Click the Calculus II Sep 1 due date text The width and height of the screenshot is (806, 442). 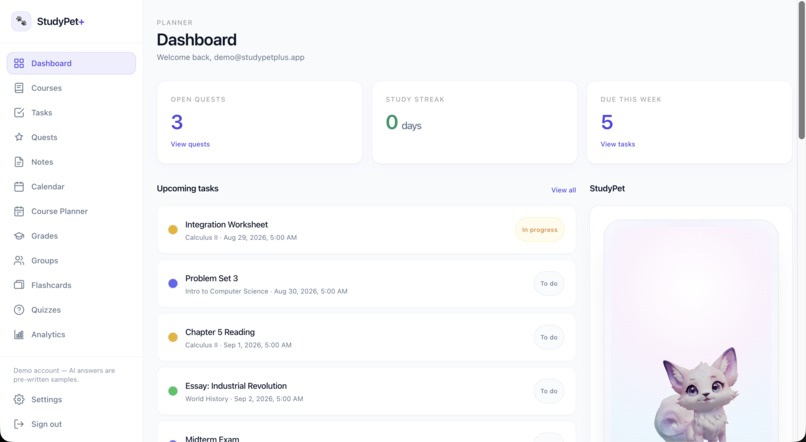coord(238,345)
